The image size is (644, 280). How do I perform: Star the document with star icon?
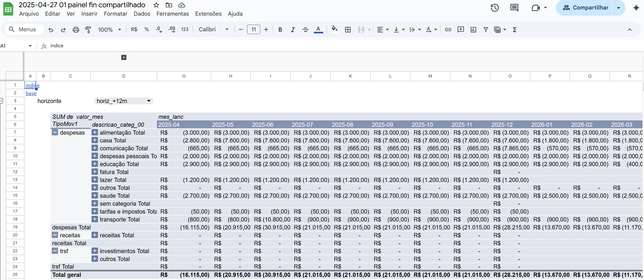[x=156, y=5]
